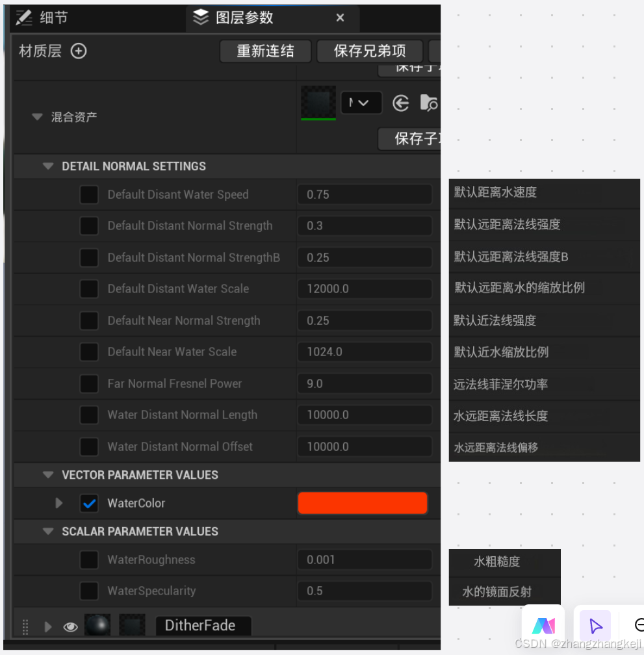This screenshot has width=644, height=655.
Task: Open the blend asset selection dropdown
Action: (x=361, y=103)
